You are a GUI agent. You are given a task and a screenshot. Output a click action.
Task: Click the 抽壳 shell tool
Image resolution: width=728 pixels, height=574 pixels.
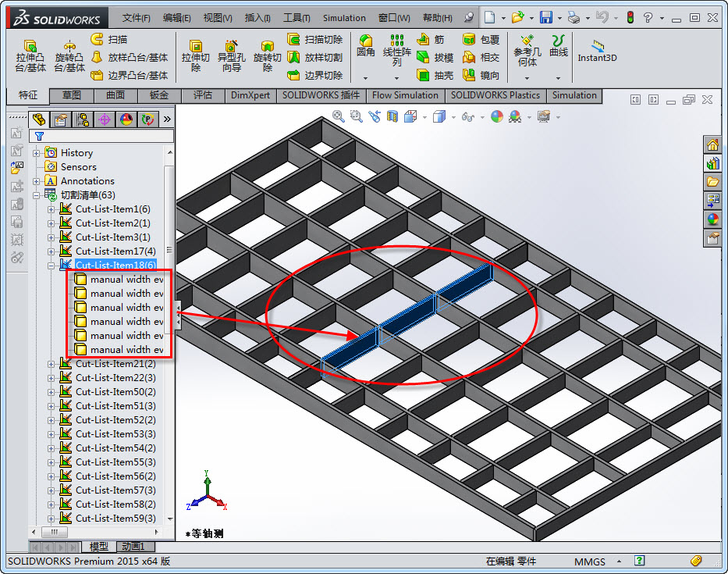coord(435,75)
